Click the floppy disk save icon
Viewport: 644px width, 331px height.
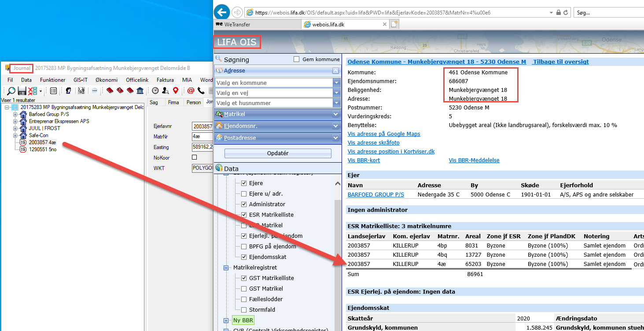22,91
